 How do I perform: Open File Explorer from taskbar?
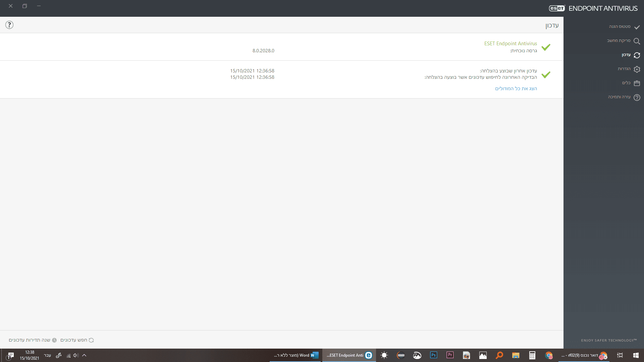click(516, 355)
